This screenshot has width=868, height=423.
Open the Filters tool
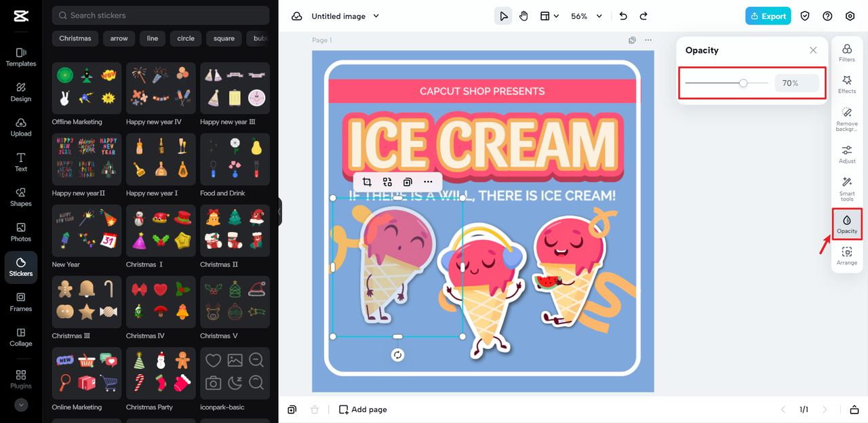pyautogui.click(x=847, y=53)
